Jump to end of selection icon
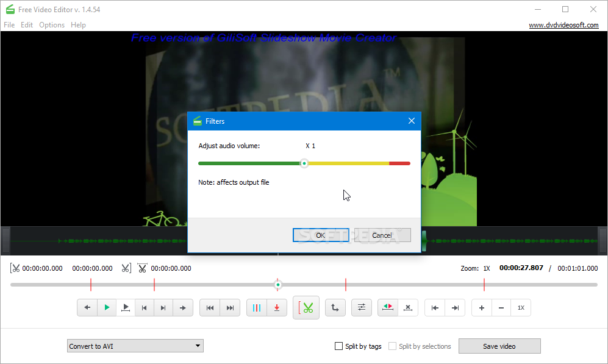 (x=455, y=308)
